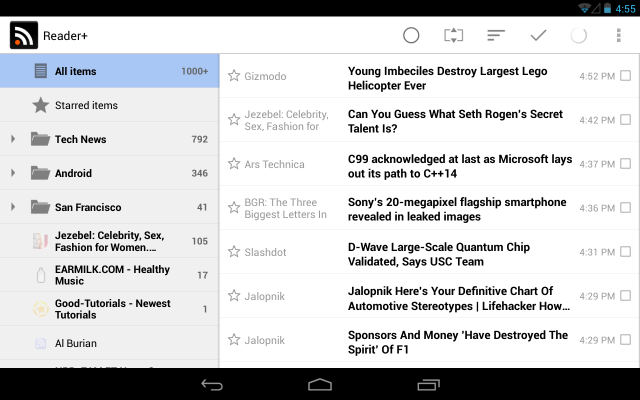Check the box for the Gizmodo article
640x400 pixels.
tap(625, 76)
